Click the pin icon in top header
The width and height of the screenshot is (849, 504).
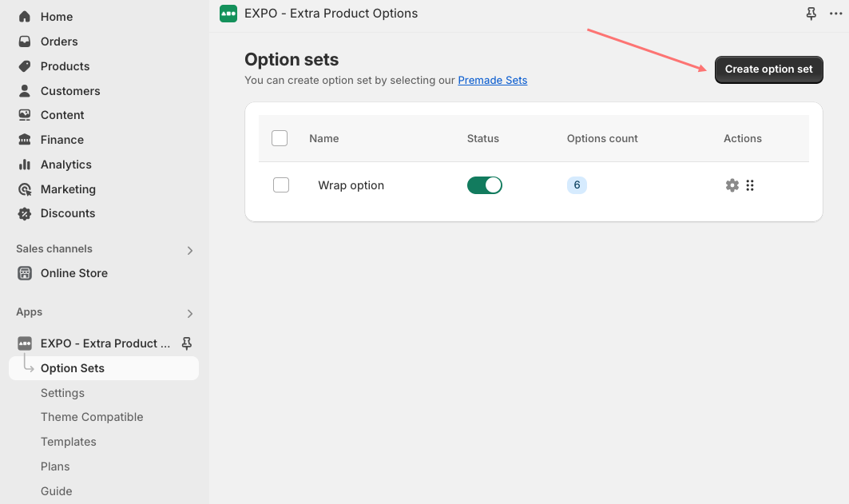(811, 14)
